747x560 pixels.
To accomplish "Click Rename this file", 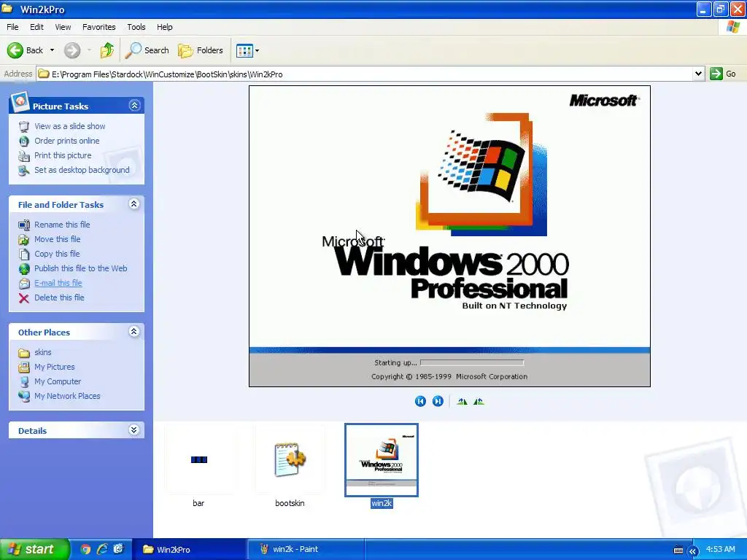I will (x=62, y=225).
